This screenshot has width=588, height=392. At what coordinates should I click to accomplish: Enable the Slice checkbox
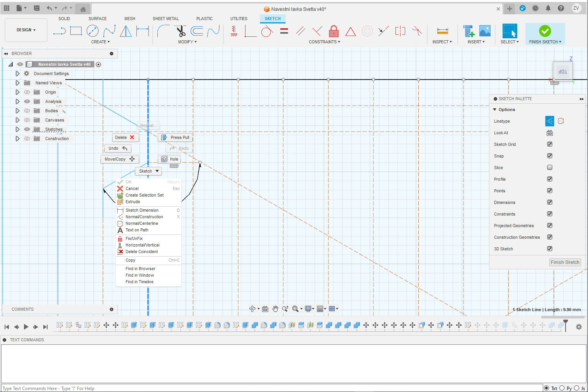tap(549, 168)
